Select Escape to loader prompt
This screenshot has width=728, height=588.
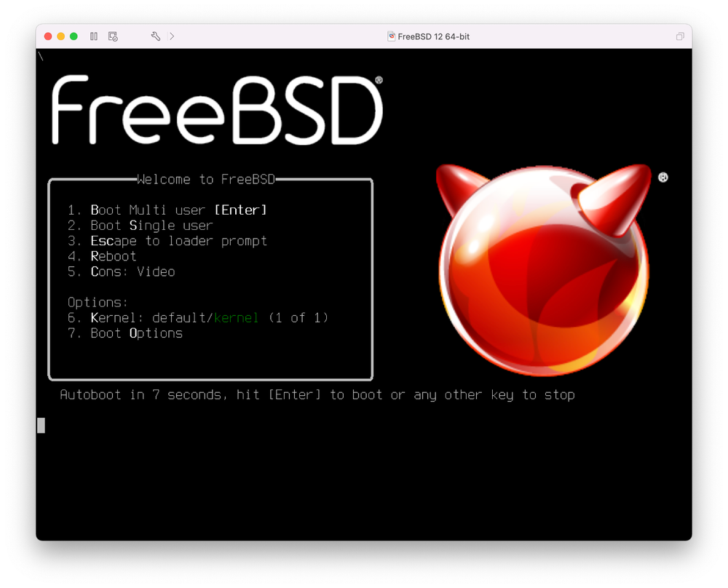pyautogui.click(x=178, y=241)
